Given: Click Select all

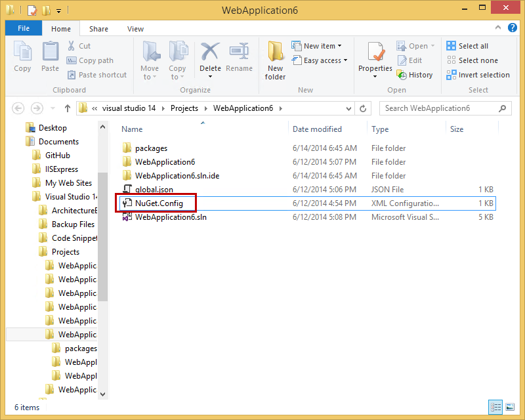Looking at the screenshot, I should coord(467,46).
